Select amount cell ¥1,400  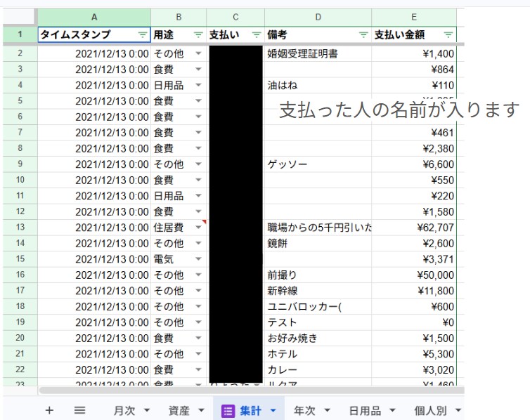coord(414,53)
